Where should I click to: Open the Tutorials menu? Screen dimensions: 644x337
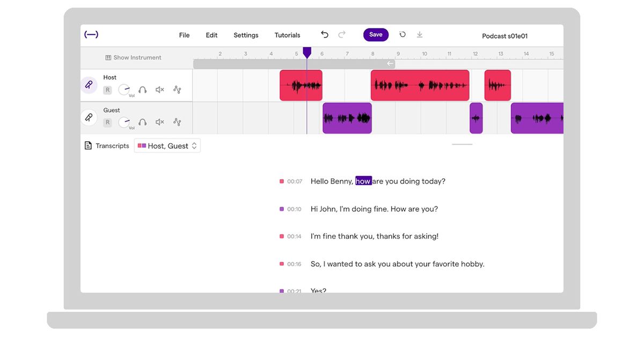[x=287, y=35]
